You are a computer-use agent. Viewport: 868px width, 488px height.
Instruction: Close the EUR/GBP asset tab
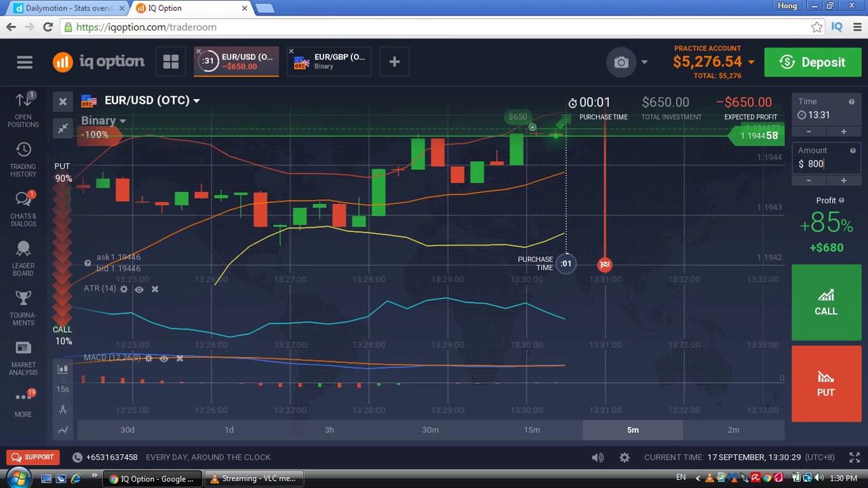[291, 52]
